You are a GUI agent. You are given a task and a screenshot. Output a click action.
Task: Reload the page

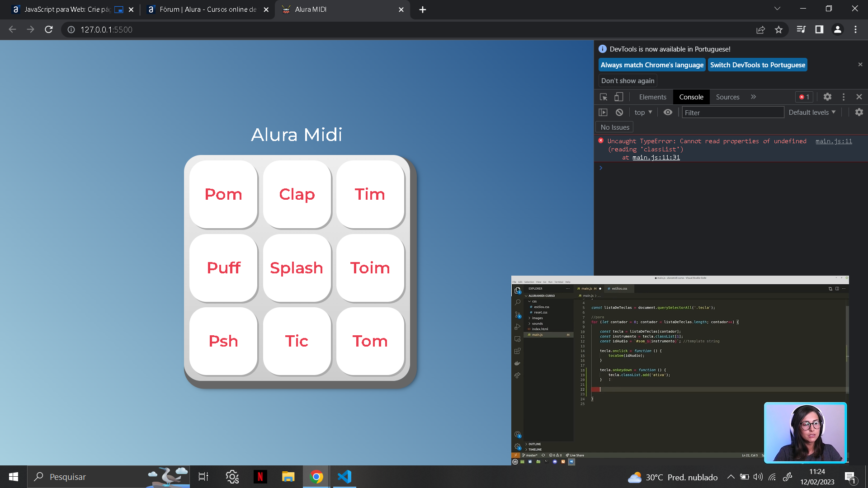click(x=49, y=29)
